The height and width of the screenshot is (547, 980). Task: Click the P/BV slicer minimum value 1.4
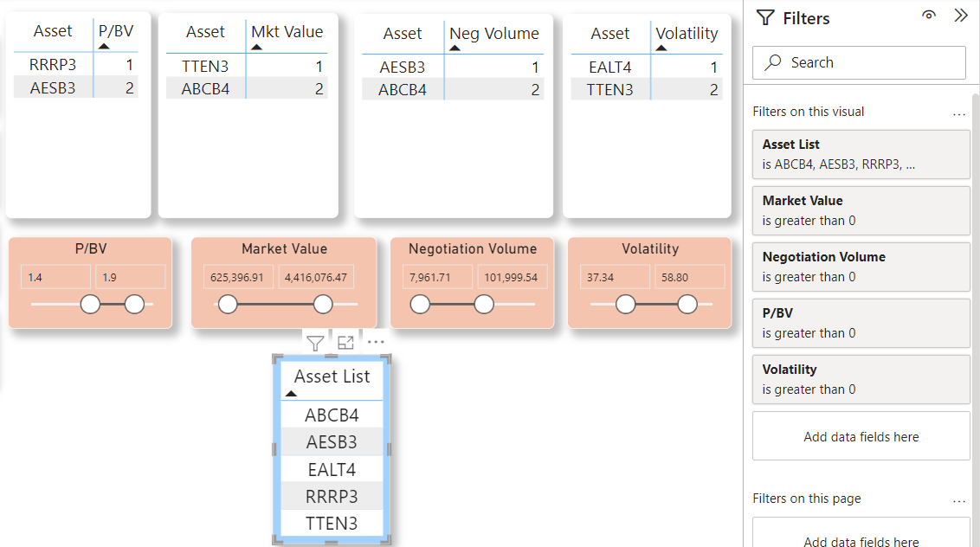click(55, 277)
